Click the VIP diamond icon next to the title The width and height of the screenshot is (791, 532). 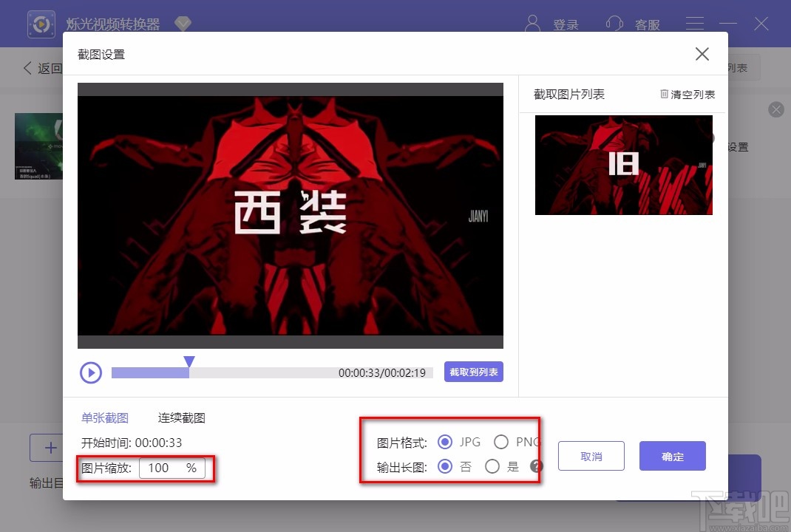point(183,23)
